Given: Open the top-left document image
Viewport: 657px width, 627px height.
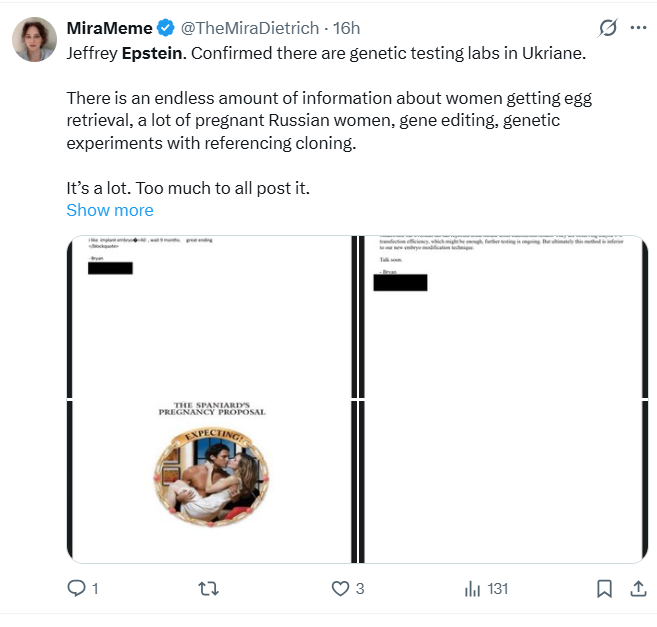Looking at the screenshot, I should point(209,317).
